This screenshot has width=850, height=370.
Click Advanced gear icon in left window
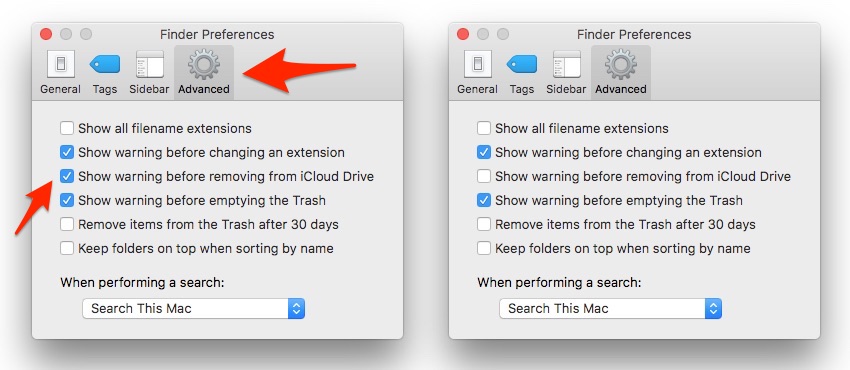point(204,64)
